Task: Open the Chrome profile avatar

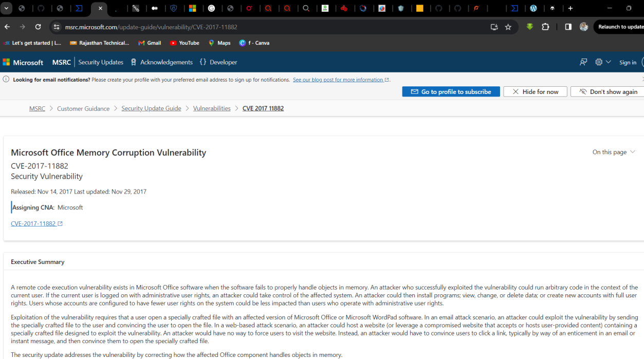Action: (584, 27)
